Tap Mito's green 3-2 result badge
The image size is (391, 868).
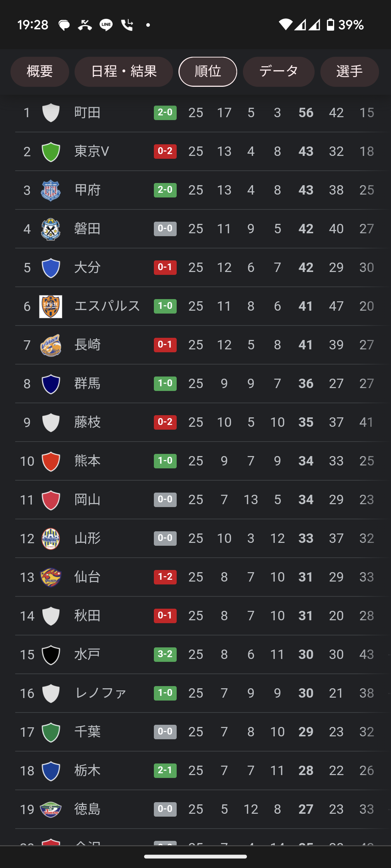coord(165,654)
